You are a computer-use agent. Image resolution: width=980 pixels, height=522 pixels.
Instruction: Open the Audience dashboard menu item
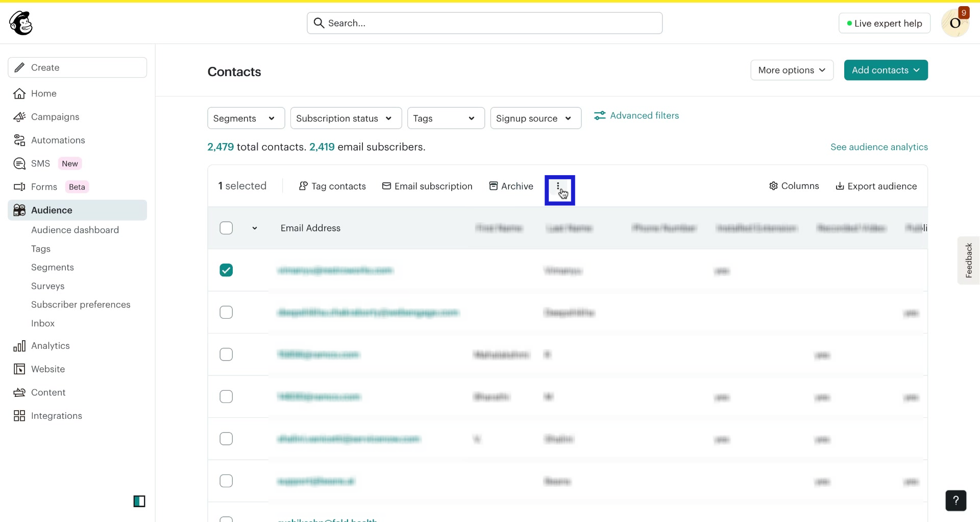75,230
